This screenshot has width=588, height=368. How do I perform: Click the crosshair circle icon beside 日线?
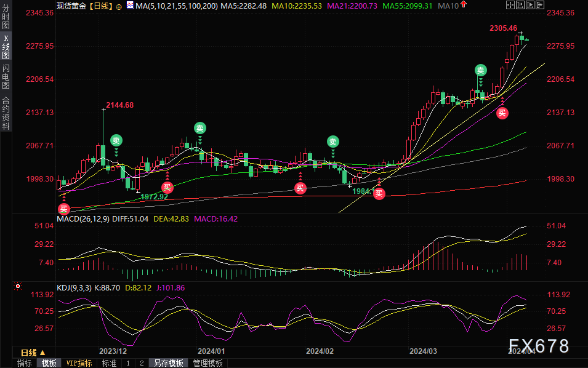[118, 6]
